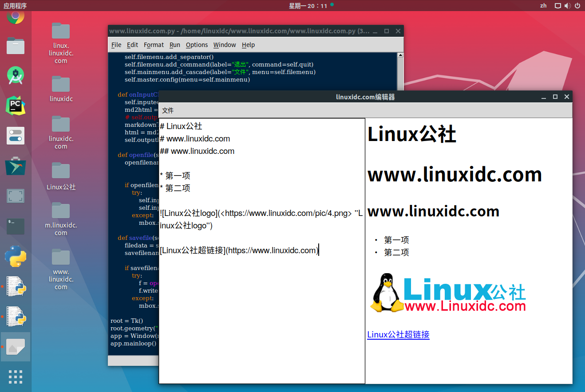Open the Format menu in IDLE window
This screenshot has height=392, width=585.
tap(154, 45)
